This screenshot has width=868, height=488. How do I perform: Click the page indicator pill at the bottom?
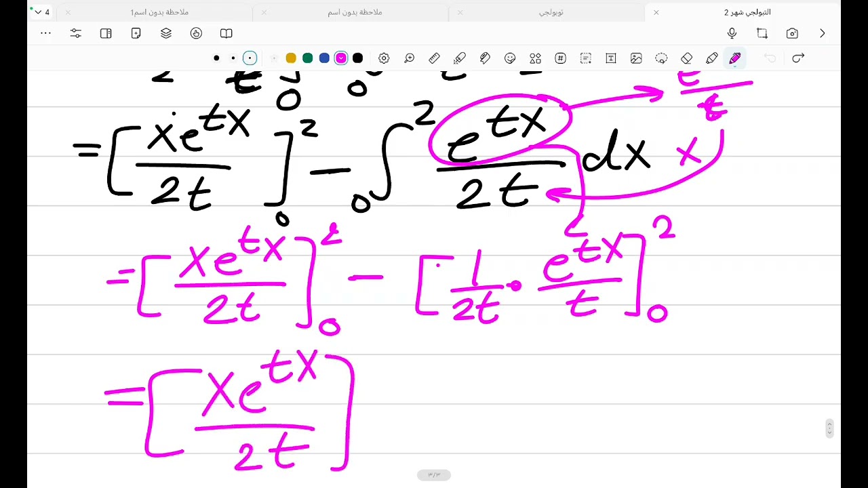(x=434, y=475)
